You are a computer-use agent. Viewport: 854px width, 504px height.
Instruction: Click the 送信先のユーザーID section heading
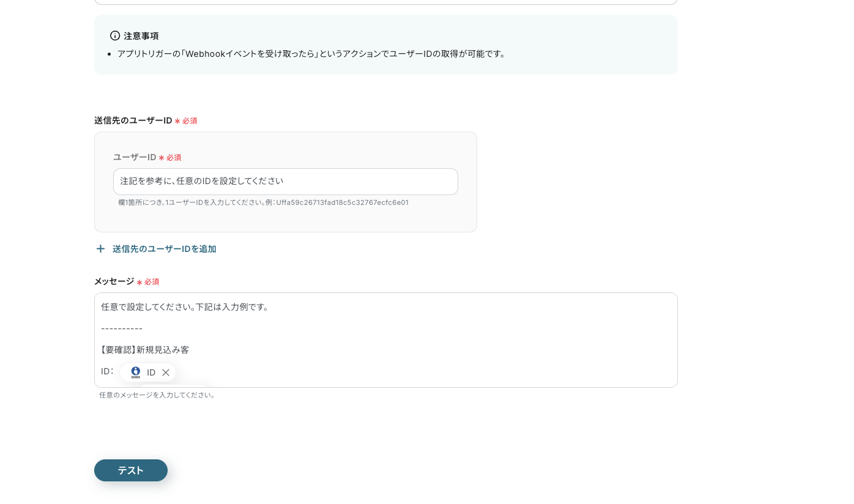click(133, 120)
